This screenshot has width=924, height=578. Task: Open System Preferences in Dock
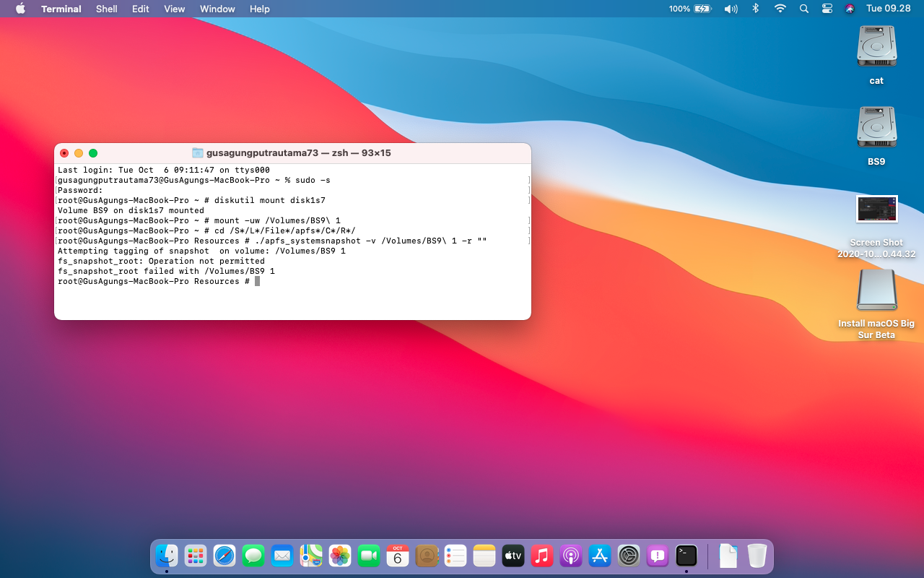click(629, 556)
